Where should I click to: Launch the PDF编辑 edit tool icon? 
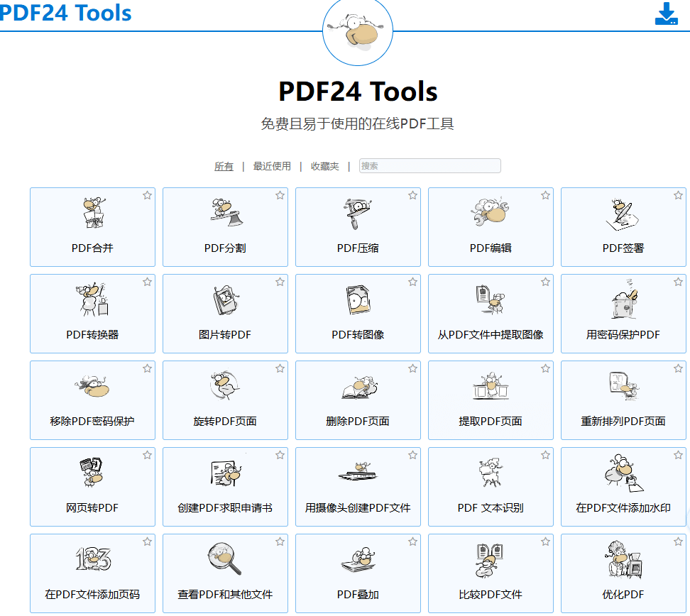491,212
